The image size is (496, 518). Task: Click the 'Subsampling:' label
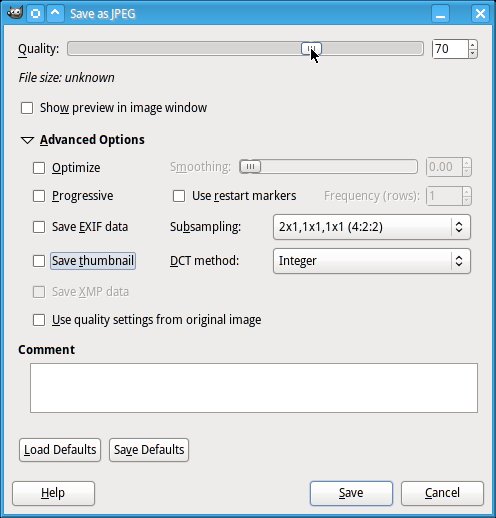(x=205, y=227)
